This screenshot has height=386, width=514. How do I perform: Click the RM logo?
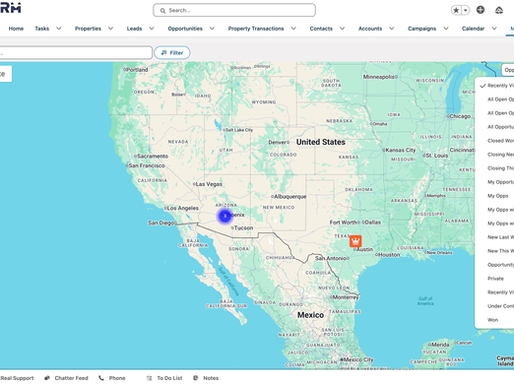tap(10, 8)
